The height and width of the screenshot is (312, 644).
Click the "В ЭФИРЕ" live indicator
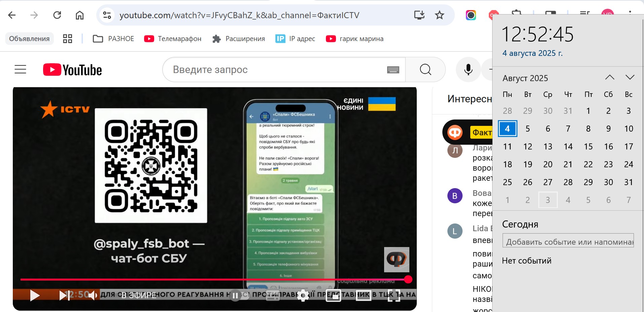point(139,296)
